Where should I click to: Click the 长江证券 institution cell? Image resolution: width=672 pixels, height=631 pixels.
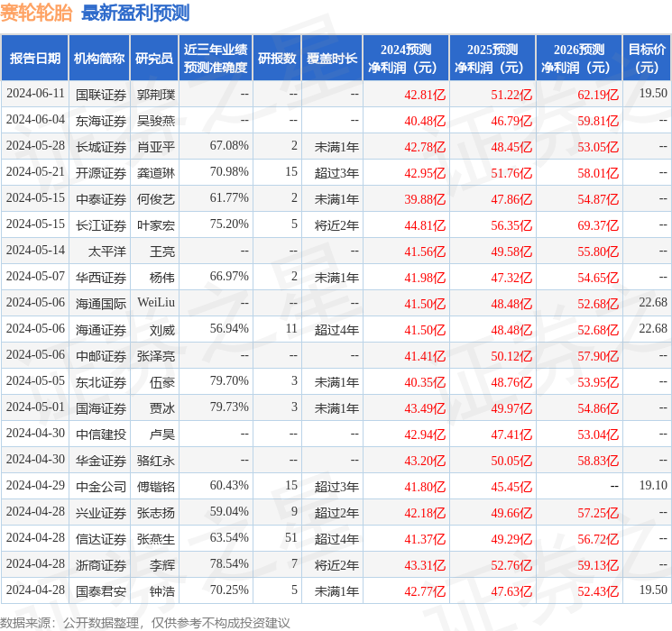tap(101, 225)
